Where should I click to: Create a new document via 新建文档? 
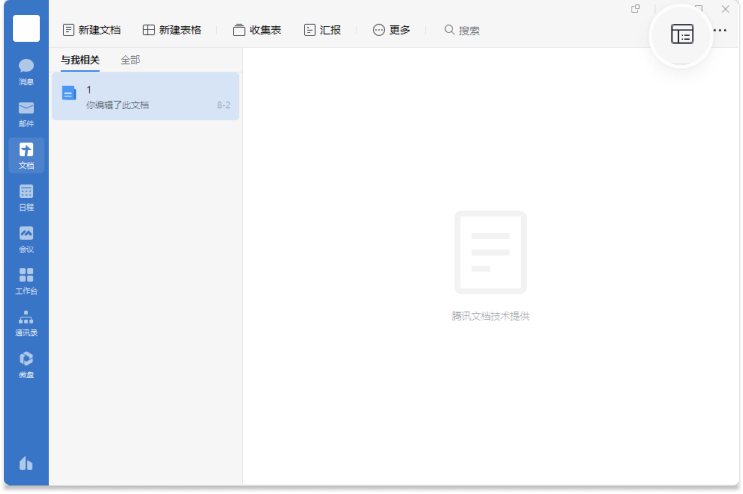pyautogui.click(x=91, y=30)
